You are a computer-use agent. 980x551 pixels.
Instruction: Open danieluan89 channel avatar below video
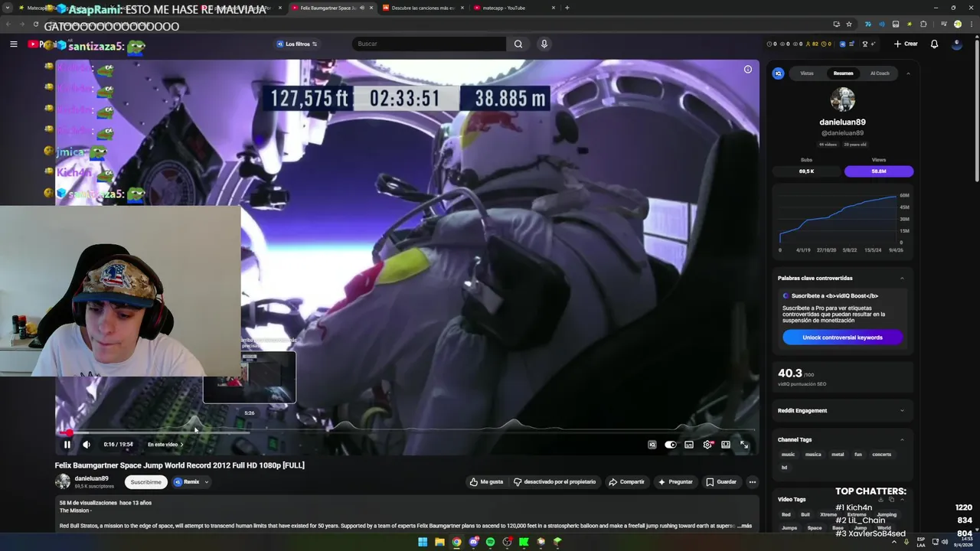[63, 481]
